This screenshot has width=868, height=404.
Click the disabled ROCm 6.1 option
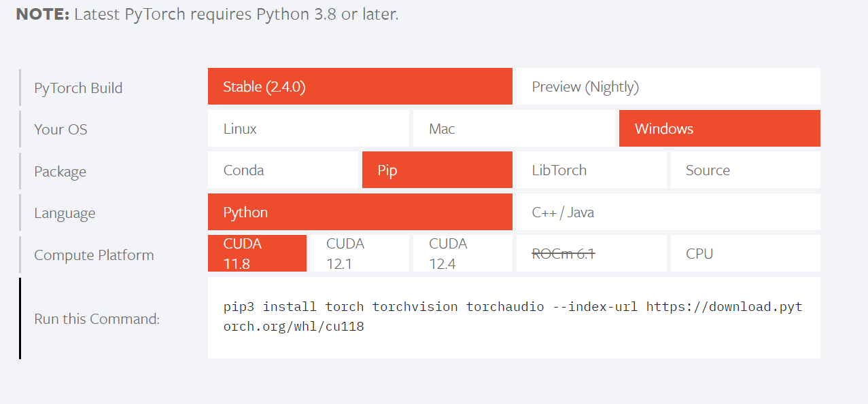point(591,253)
